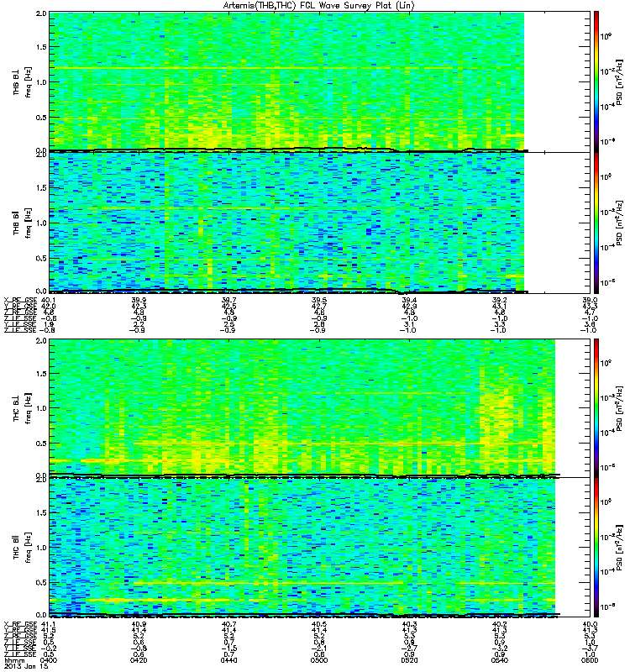This screenshot has width=630, height=672.
Task: Click the THC X_RE_GSE value '41.1'
Action: tap(49, 624)
